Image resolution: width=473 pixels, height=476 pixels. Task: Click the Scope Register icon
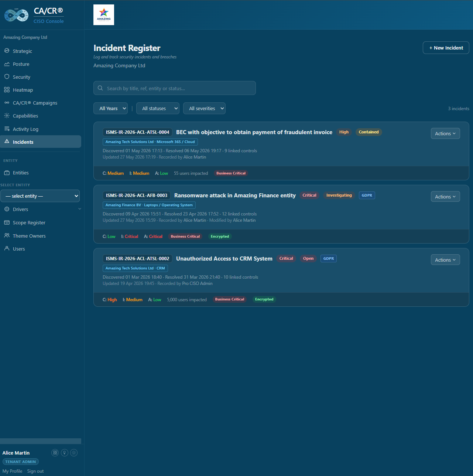coord(7,222)
